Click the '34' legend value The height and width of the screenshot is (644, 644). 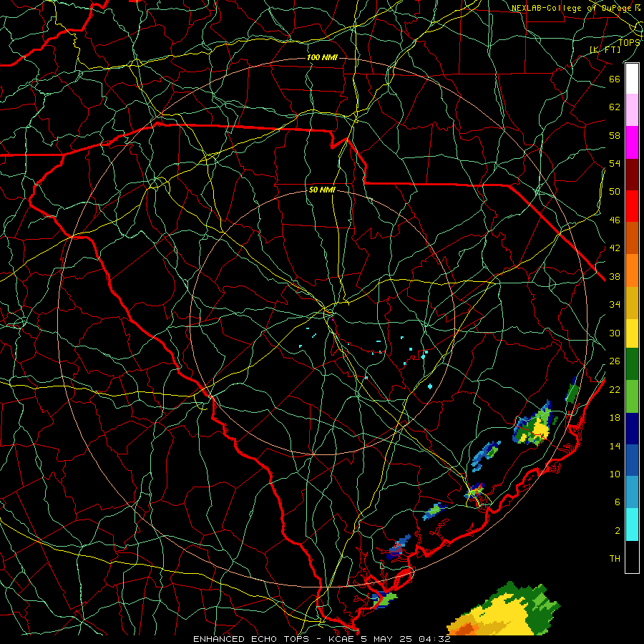click(x=615, y=305)
